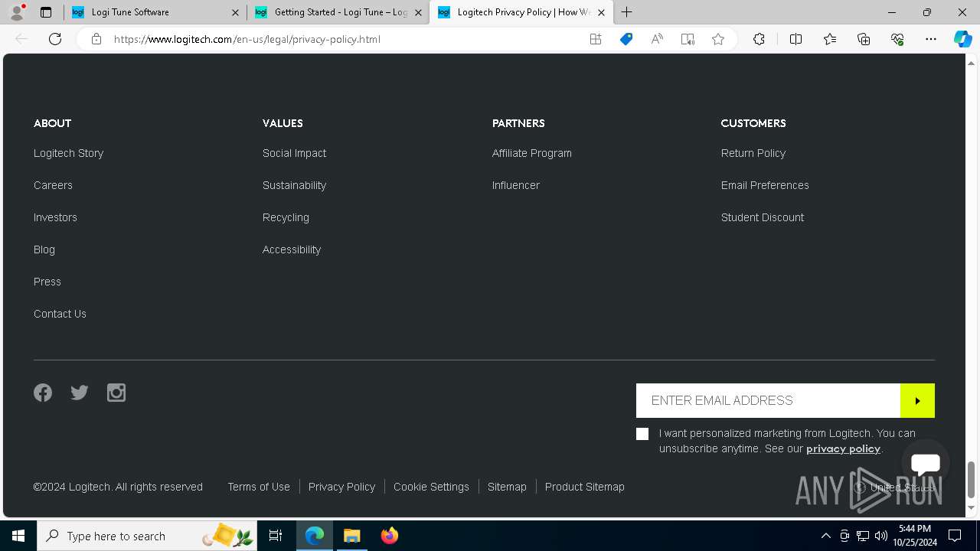Open Collections icon

864,39
